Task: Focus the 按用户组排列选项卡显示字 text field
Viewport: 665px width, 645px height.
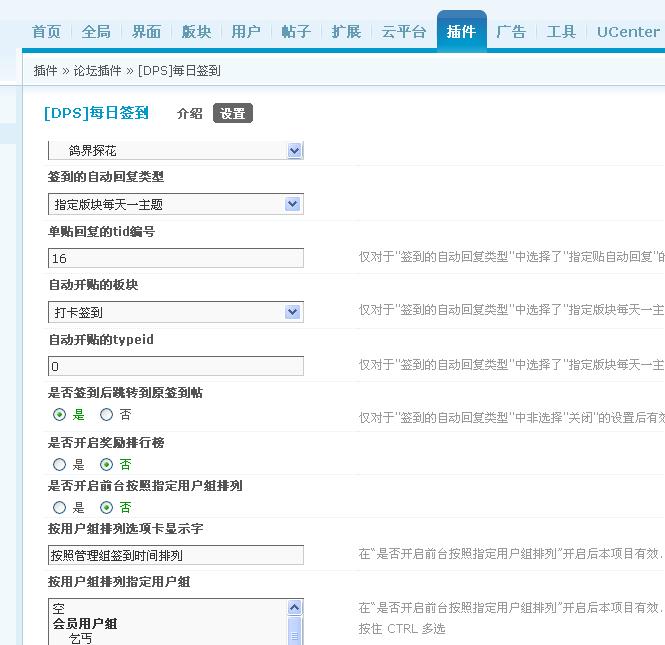Action: (x=176, y=555)
